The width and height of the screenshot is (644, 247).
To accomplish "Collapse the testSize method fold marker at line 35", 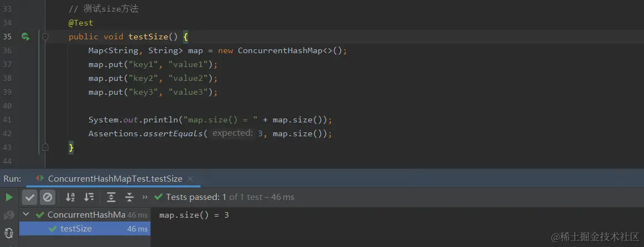I will (x=45, y=37).
